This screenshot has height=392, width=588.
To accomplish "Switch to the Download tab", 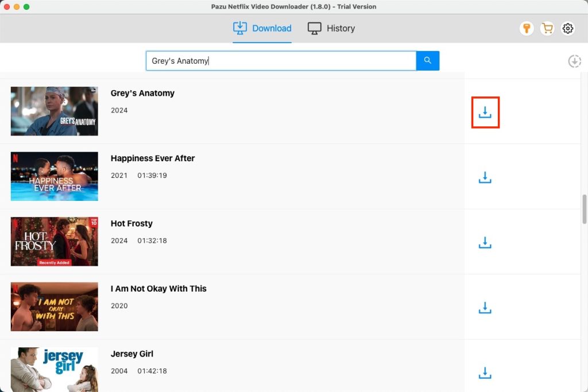I will 262,28.
